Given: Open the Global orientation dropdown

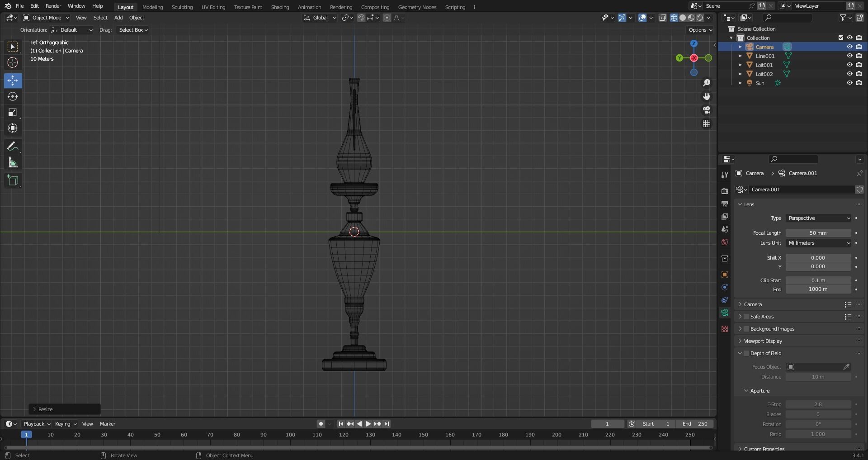Looking at the screenshot, I should tap(320, 18).
